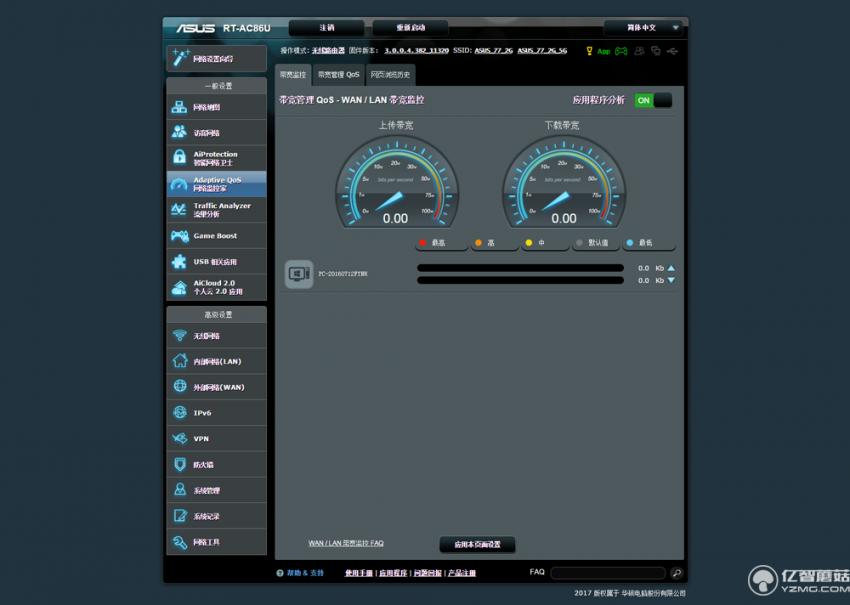The width and height of the screenshot is (850, 605).
Task: Click the AiCloud 2.0 cloud icon
Action: 178,288
